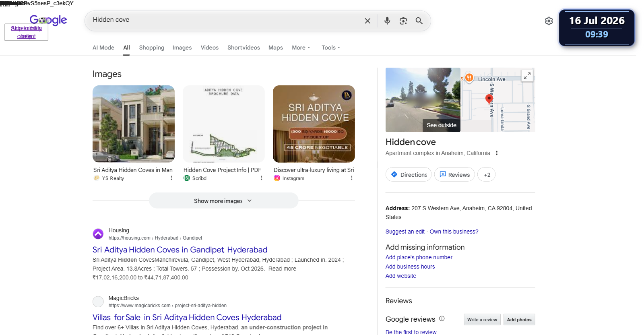Expand Show more images
The width and height of the screenshot is (644, 335).
[224, 201]
